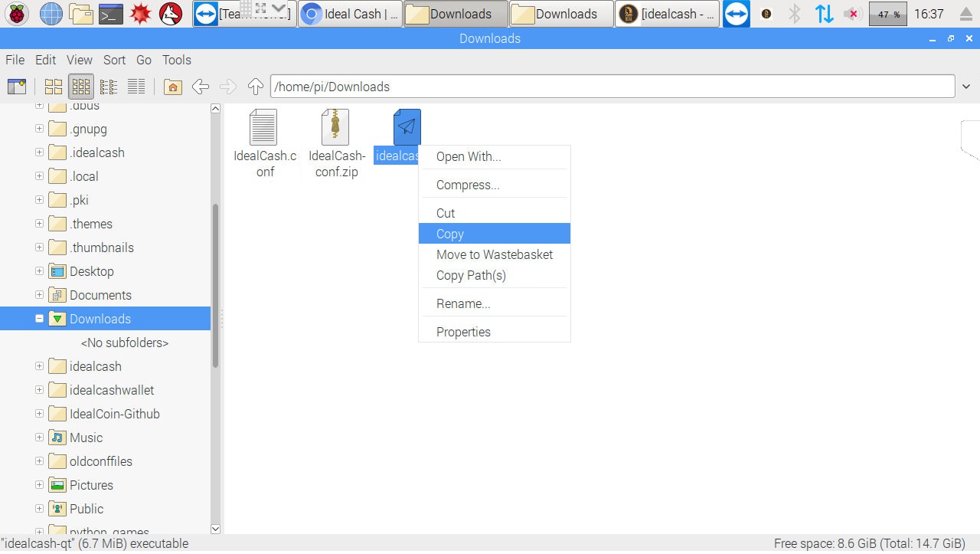980x554 pixels.
Task: Switch to icon view mode
Action: [54, 87]
